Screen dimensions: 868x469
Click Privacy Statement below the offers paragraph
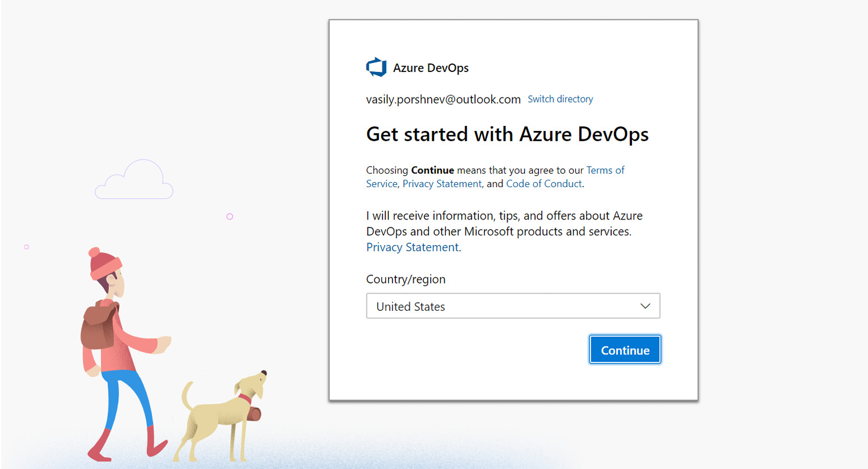[412, 247]
